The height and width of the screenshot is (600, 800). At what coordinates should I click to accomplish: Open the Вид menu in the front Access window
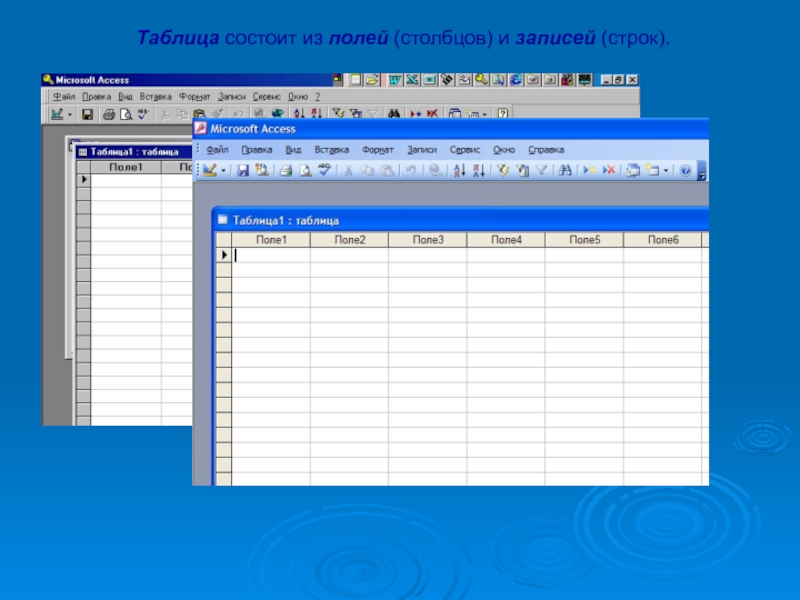point(293,149)
